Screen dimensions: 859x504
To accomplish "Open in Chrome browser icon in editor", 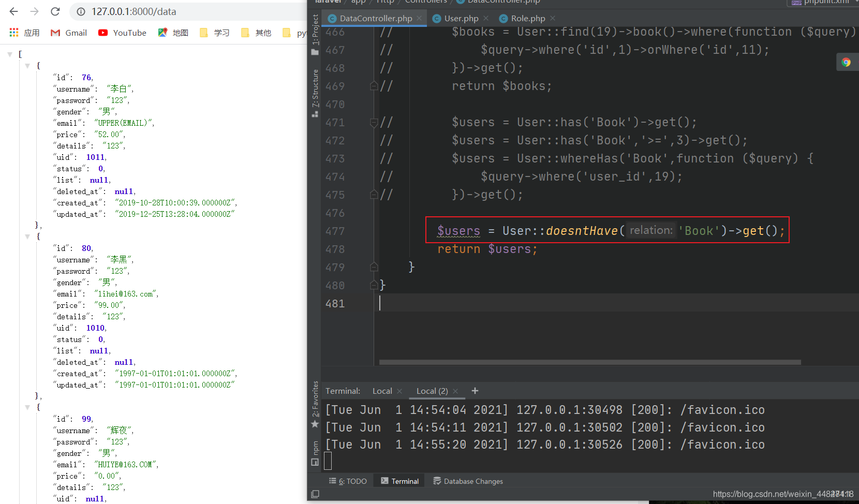I will tap(846, 62).
